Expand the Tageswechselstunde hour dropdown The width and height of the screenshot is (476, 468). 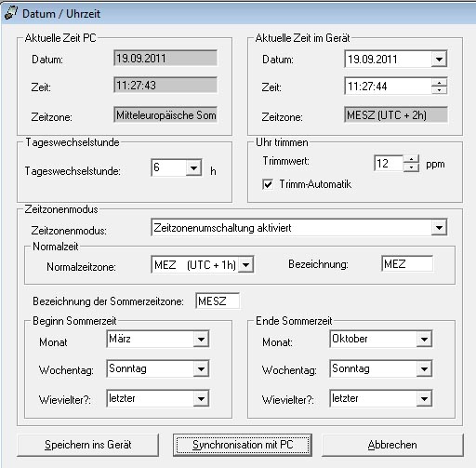[x=193, y=167]
